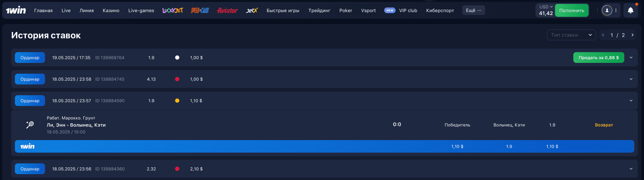Launch the Aviator game logo
Image resolution: width=644 pixels, height=180 pixels.
pos(227,10)
